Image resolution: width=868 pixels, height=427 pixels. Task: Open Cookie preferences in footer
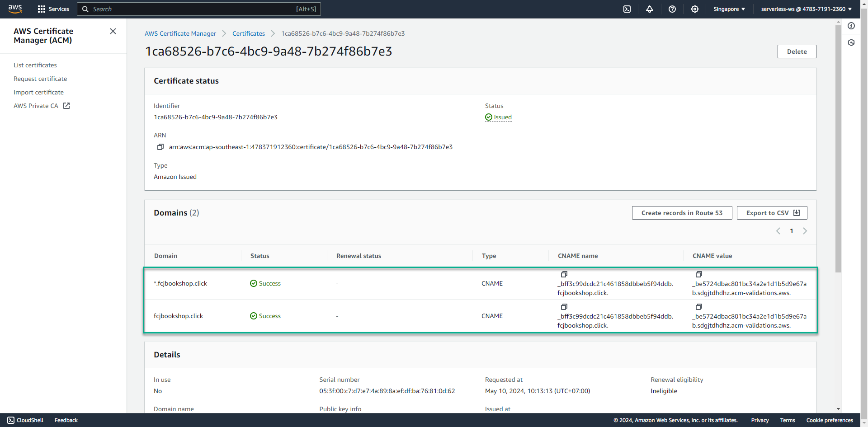tap(829, 420)
